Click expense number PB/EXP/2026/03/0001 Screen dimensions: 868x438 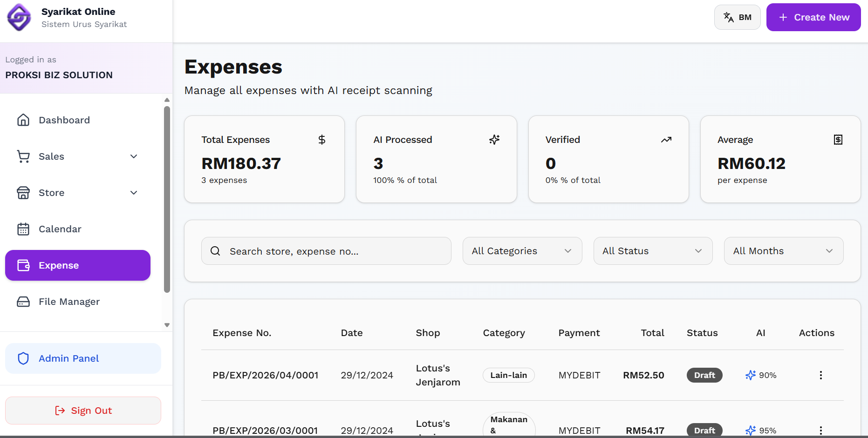265,431
